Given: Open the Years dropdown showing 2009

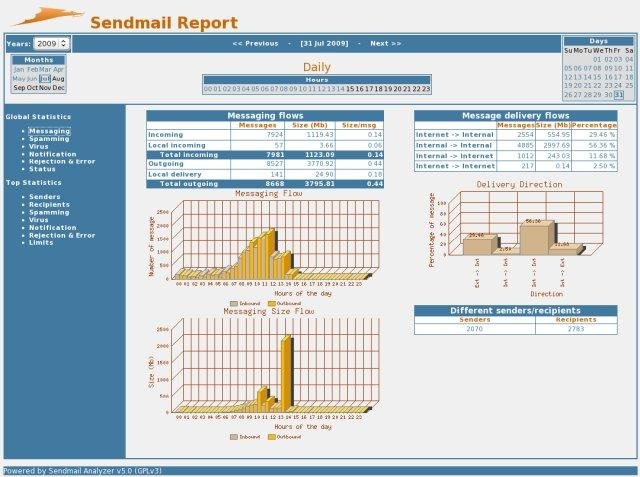Looking at the screenshot, I should coord(51,44).
